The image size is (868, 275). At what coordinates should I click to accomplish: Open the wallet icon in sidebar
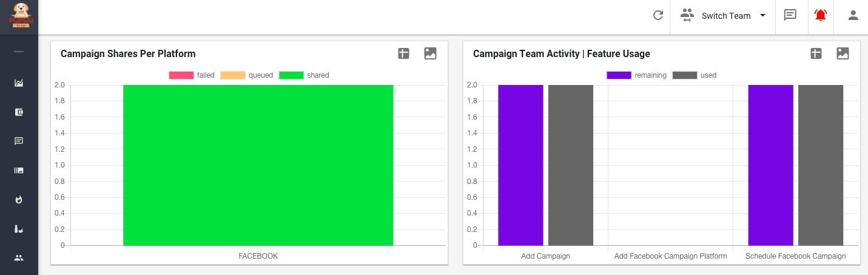(x=19, y=112)
